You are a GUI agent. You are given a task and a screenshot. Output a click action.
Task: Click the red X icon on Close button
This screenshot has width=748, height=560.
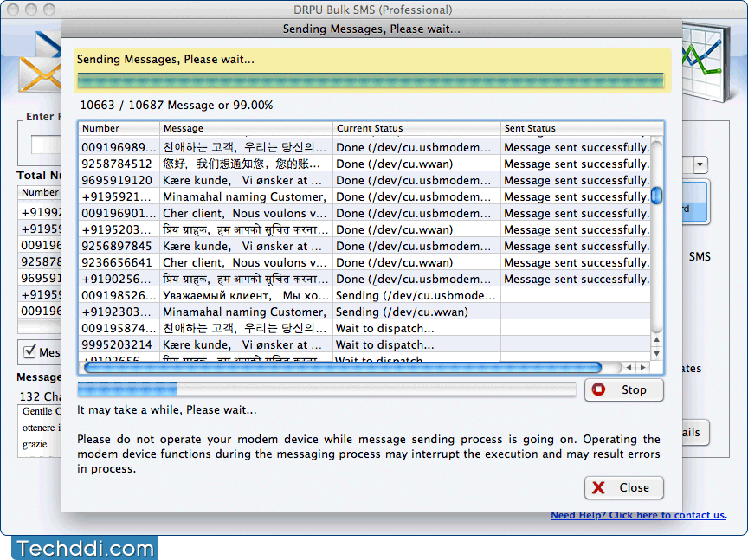pos(598,487)
